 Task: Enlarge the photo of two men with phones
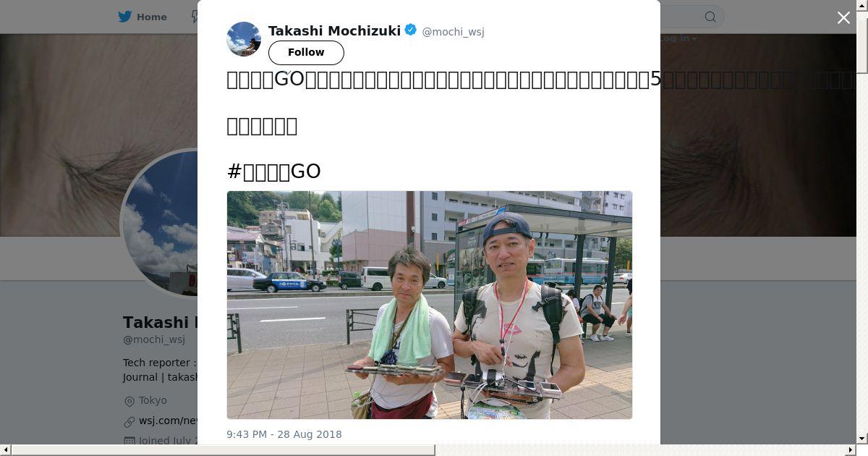tap(430, 305)
